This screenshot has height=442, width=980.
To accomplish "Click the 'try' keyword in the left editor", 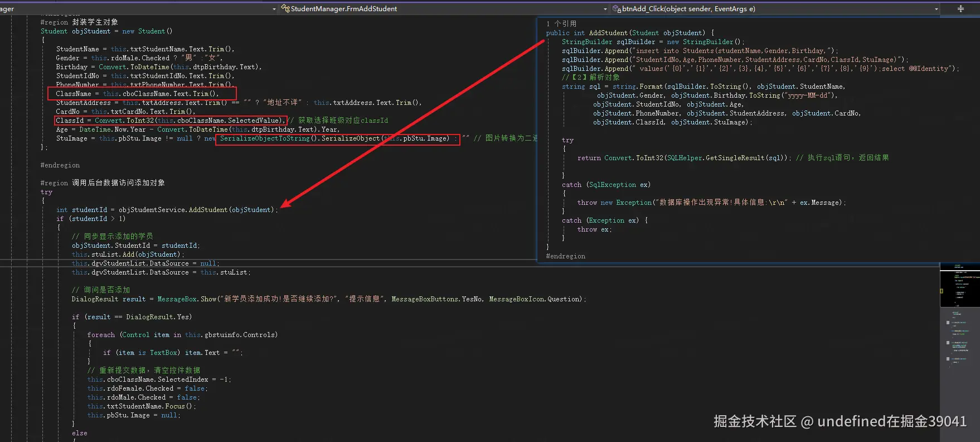I will click(x=46, y=192).
